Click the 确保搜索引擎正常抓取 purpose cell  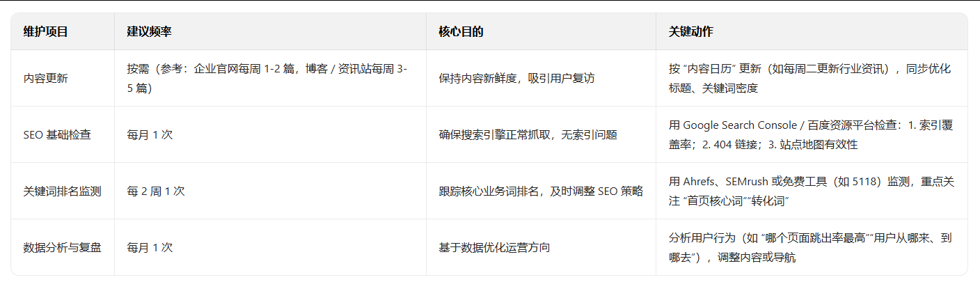(528, 135)
